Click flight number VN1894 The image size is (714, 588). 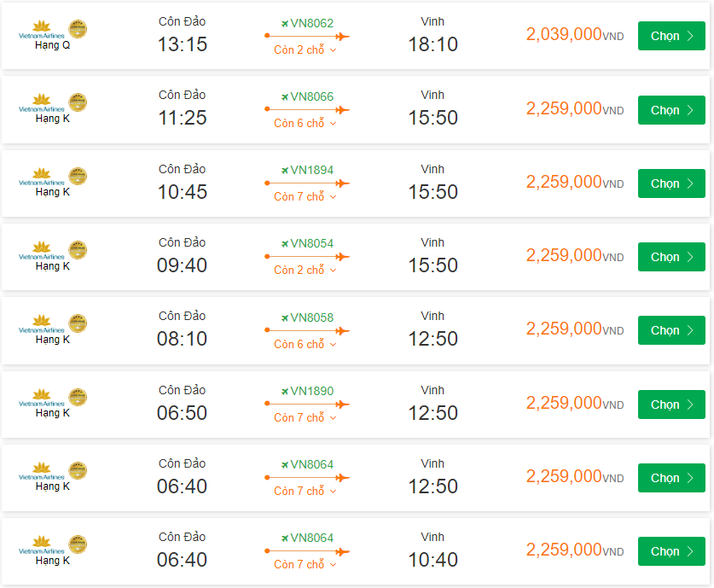click(x=312, y=170)
